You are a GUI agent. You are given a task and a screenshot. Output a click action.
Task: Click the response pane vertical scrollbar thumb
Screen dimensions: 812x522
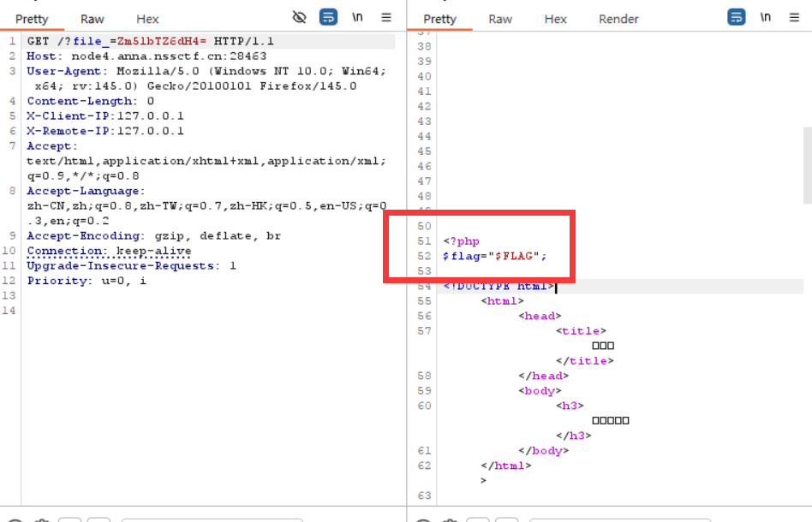(808, 164)
